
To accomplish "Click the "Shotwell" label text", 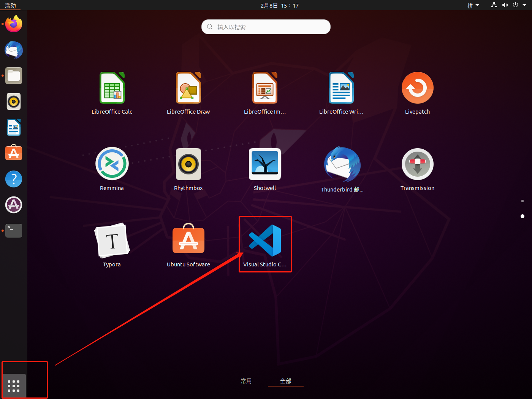I will pos(265,188).
